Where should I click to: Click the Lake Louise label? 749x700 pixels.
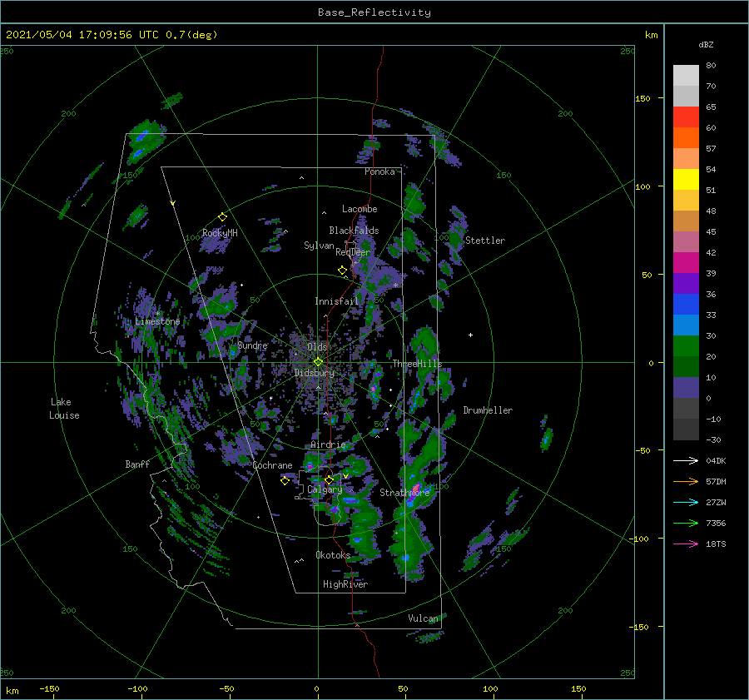[x=64, y=409]
